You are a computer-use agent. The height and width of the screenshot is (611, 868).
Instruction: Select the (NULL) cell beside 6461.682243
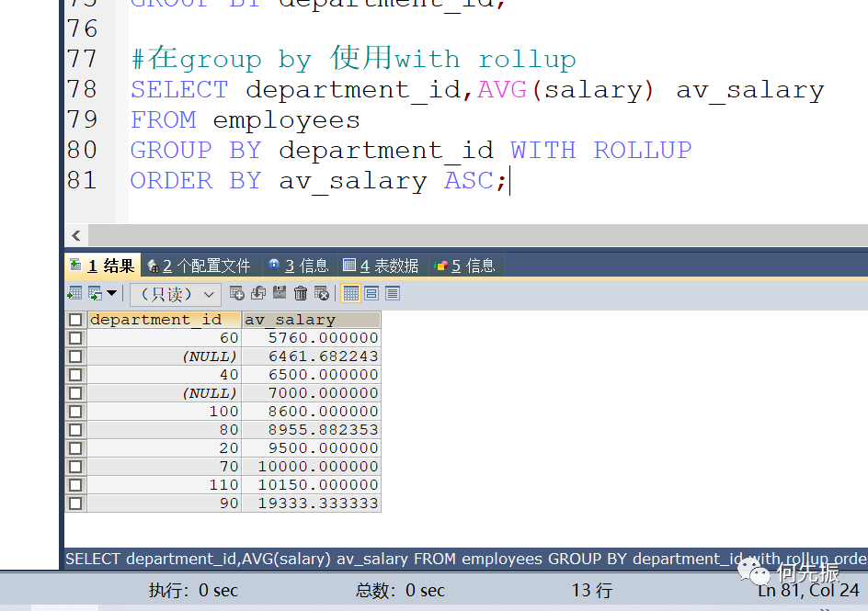click(165, 356)
